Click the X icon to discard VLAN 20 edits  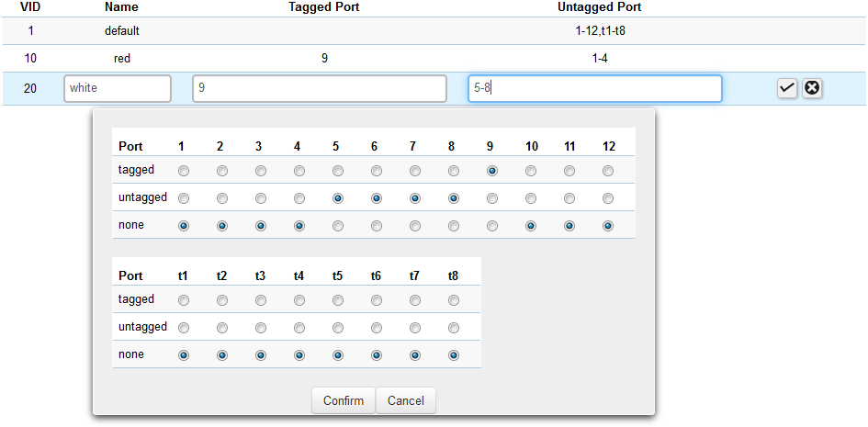pos(812,88)
